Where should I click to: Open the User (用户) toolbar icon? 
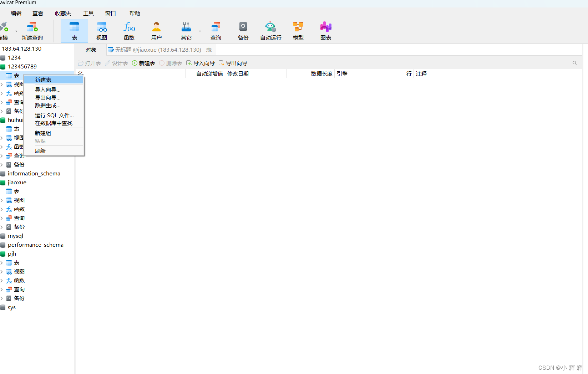point(157,31)
